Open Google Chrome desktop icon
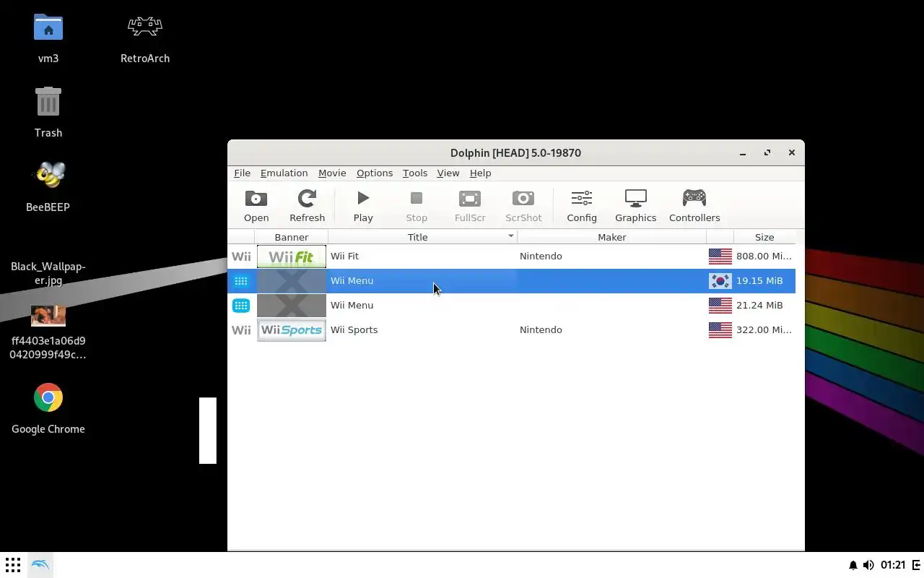924x578 pixels. point(48,397)
